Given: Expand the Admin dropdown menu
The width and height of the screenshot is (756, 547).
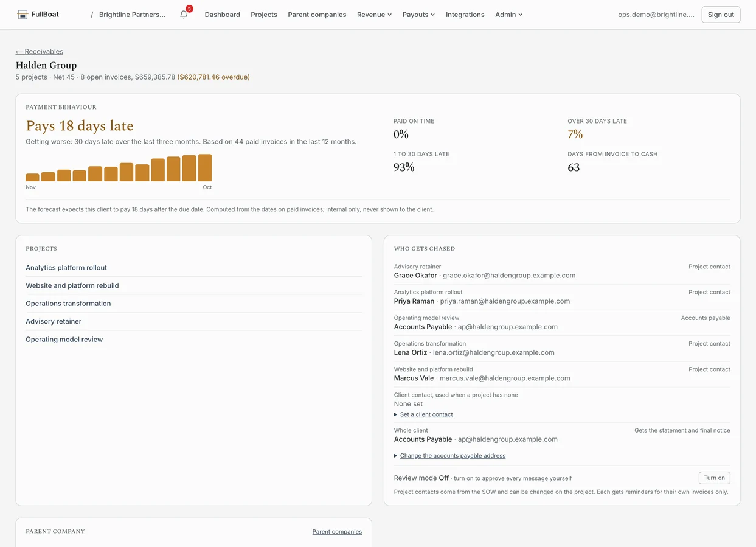Looking at the screenshot, I should (508, 15).
